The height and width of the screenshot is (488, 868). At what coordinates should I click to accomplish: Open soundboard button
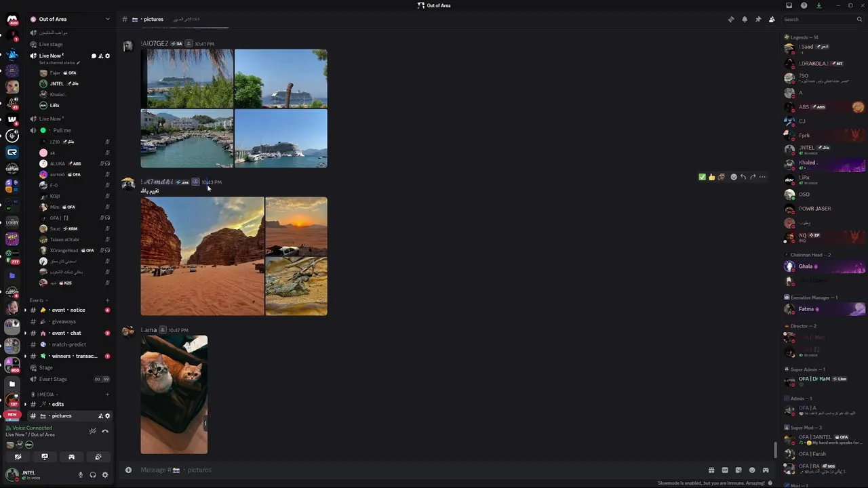(98, 457)
